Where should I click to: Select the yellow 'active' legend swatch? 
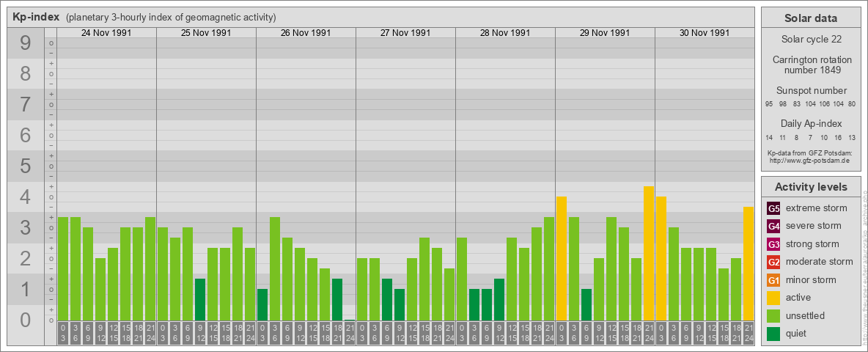click(x=773, y=298)
